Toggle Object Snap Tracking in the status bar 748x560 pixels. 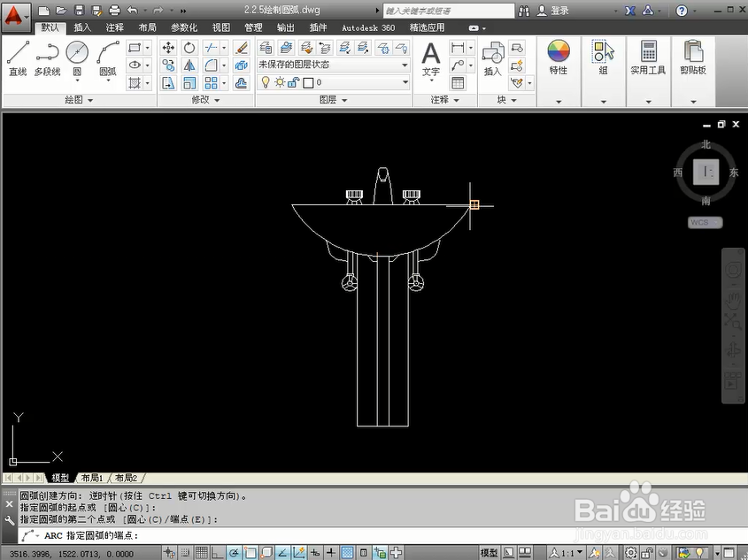click(282, 553)
